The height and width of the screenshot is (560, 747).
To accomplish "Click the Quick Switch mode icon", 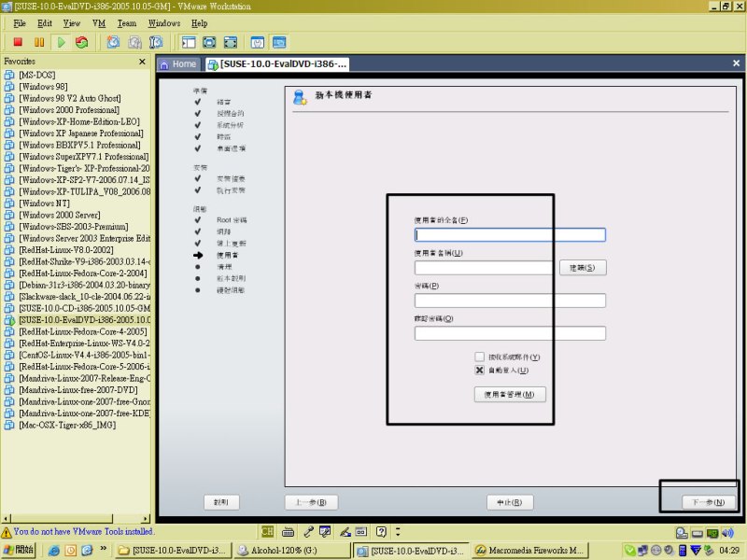I will coord(209,42).
